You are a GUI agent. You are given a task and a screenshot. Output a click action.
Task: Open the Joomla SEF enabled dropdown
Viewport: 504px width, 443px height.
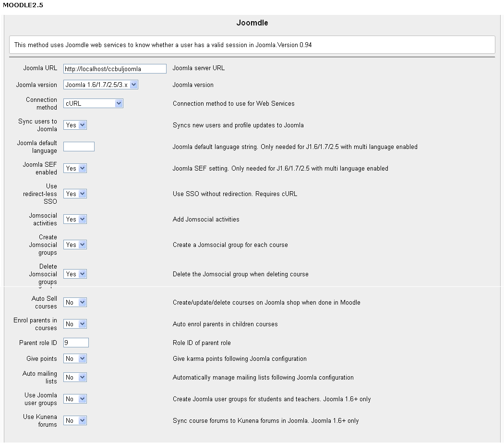(x=75, y=168)
